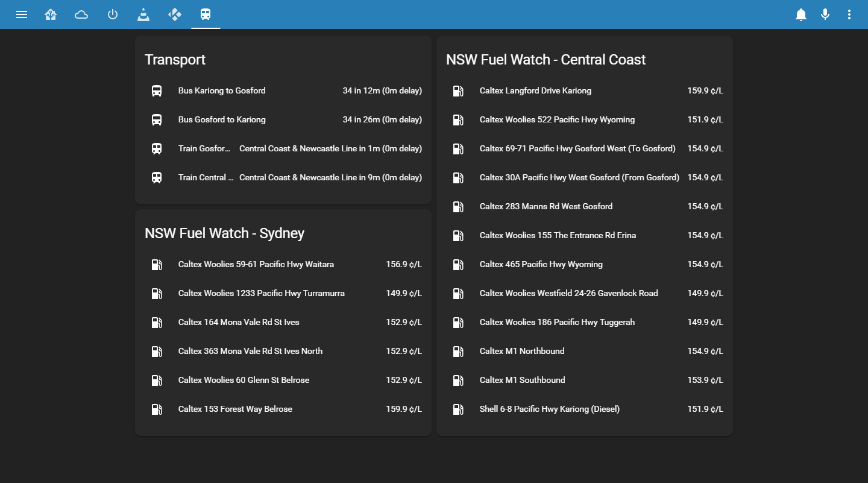The image size is (868, 483).
Task: Click bus icon for Kariong to Gosford
Action: click(x=157, y=91)
